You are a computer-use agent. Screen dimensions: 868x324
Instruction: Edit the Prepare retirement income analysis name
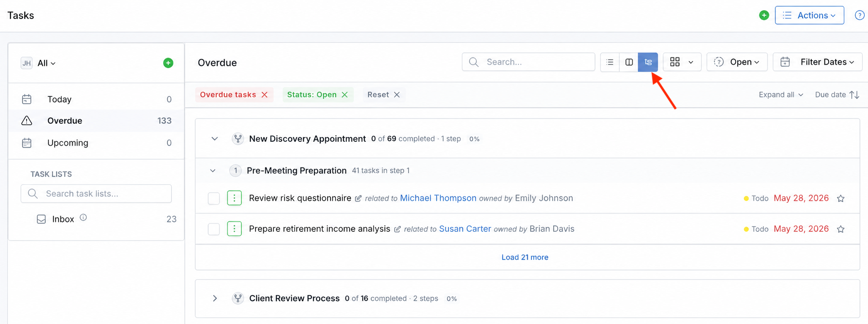397,229
